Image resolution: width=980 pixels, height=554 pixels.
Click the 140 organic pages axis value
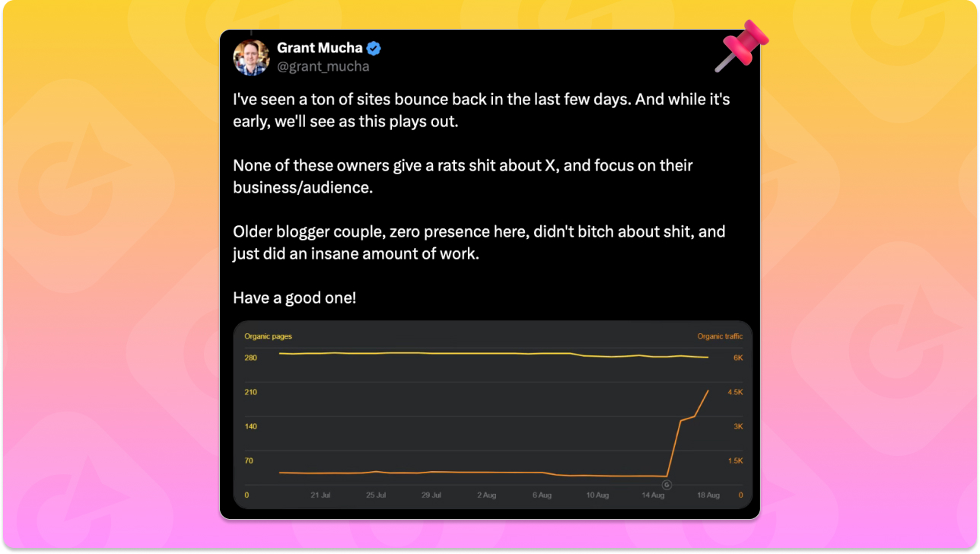pyautogui.click(x=250, y=426)
